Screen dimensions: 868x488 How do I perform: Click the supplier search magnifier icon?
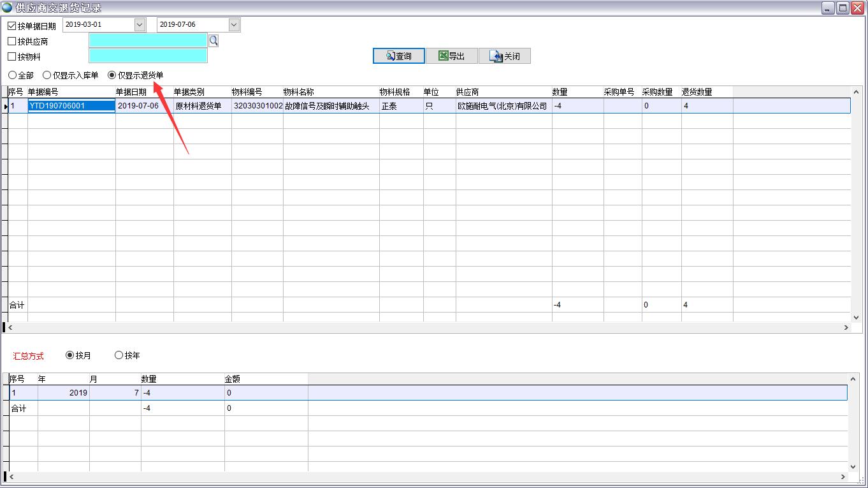point(213,41)
